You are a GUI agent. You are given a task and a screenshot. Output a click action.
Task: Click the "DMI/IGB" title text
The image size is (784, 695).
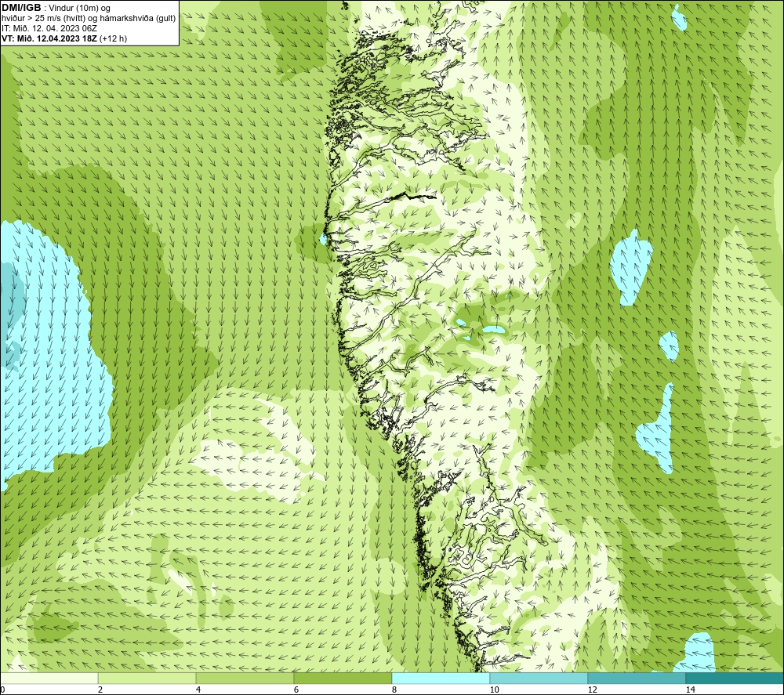pyautogui.click(x=21, y=8)
